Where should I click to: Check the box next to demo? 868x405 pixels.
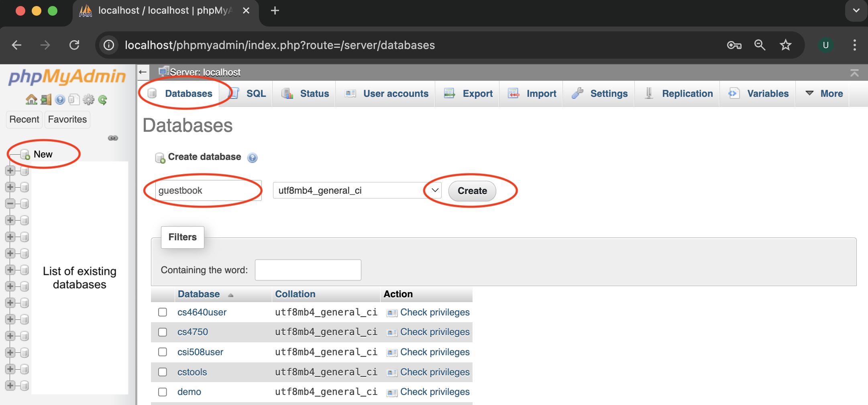point(163,392)
